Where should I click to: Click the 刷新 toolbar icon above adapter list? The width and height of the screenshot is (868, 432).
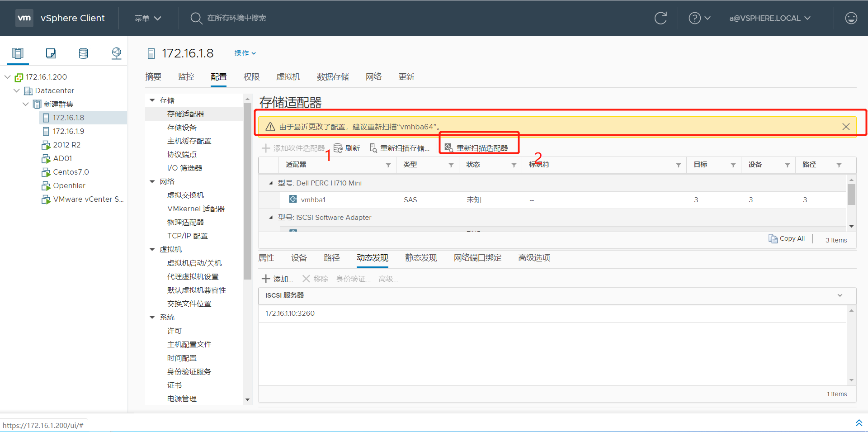coord(338,148)
